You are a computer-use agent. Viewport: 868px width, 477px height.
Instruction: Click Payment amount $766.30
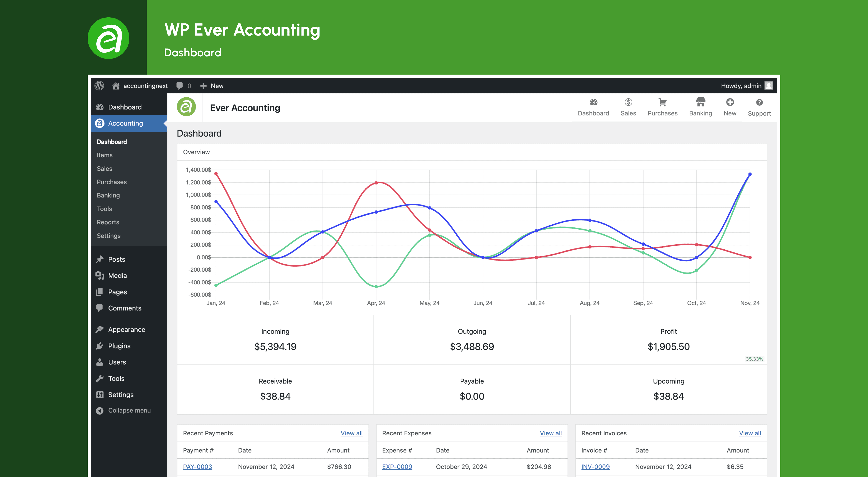pos(339,467)
